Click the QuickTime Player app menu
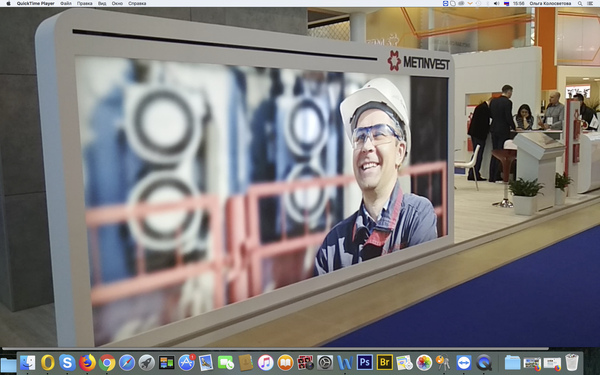This screenshot has width=600, height=375. tap(36, 3)
